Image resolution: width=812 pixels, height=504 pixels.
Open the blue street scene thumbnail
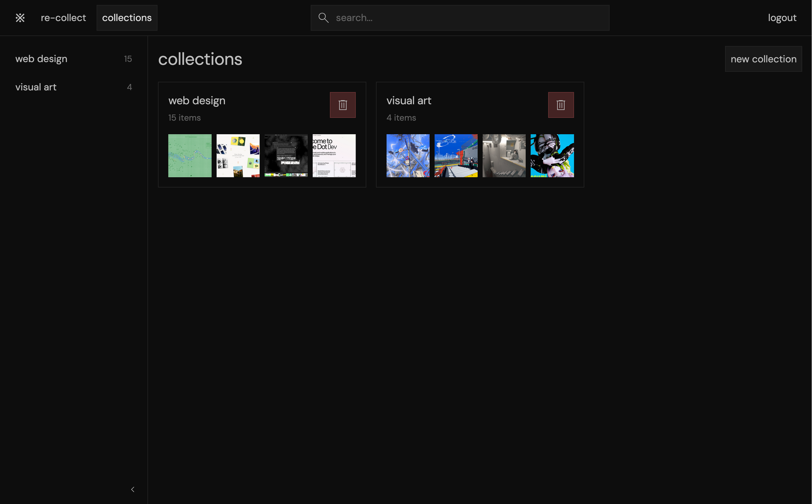(456, 155)
